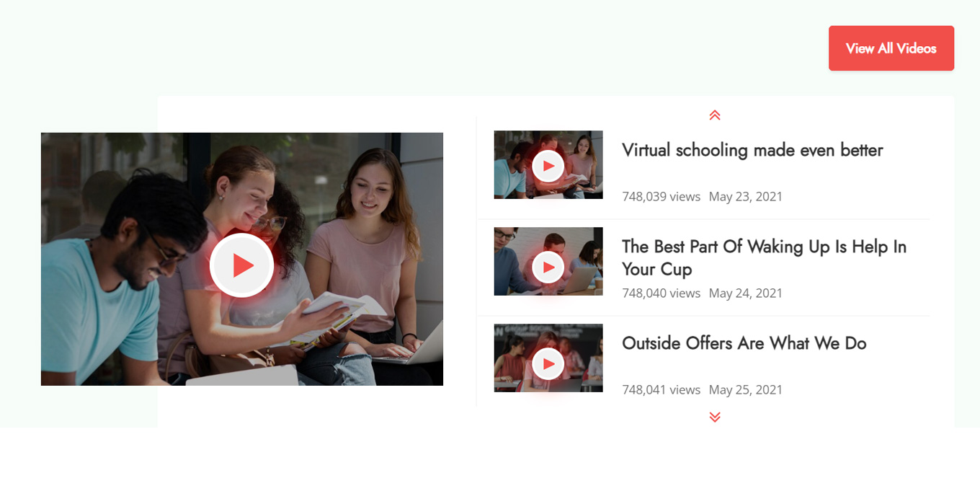Open the video titled Virtual schooling made even better
This screenshot has width=980, height=491.
pos(752,150)
